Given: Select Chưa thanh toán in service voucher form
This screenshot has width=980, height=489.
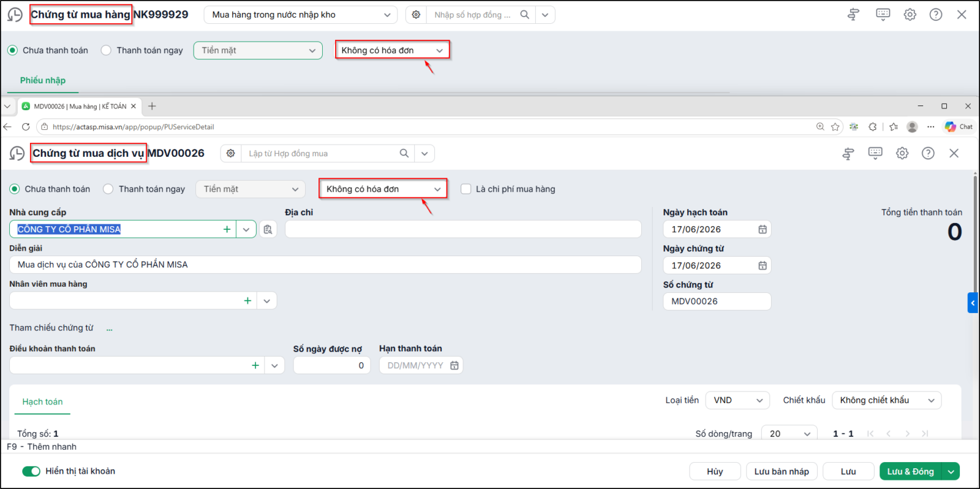Looking at the screenshot, I should 15,189.
